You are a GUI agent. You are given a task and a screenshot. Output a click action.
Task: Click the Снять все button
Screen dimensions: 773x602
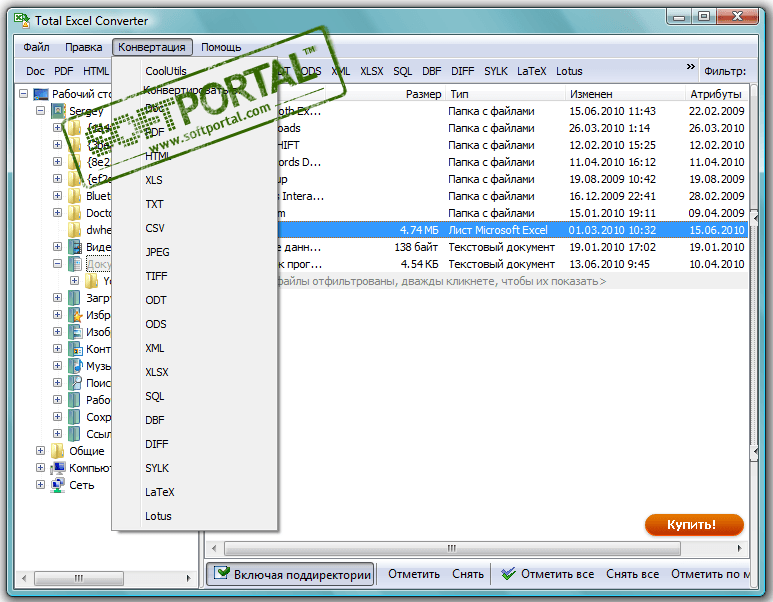(x=632, y=574)
